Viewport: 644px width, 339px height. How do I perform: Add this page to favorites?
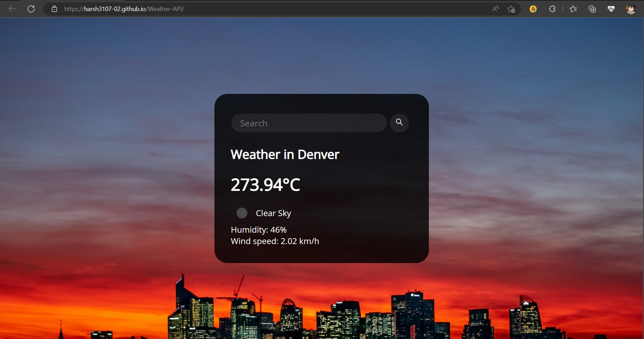[511, 9]
